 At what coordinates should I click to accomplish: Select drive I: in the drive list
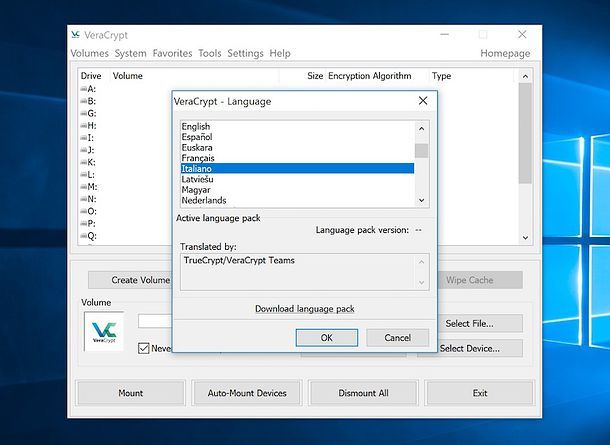pyautogui.click(x=88, y=138)
